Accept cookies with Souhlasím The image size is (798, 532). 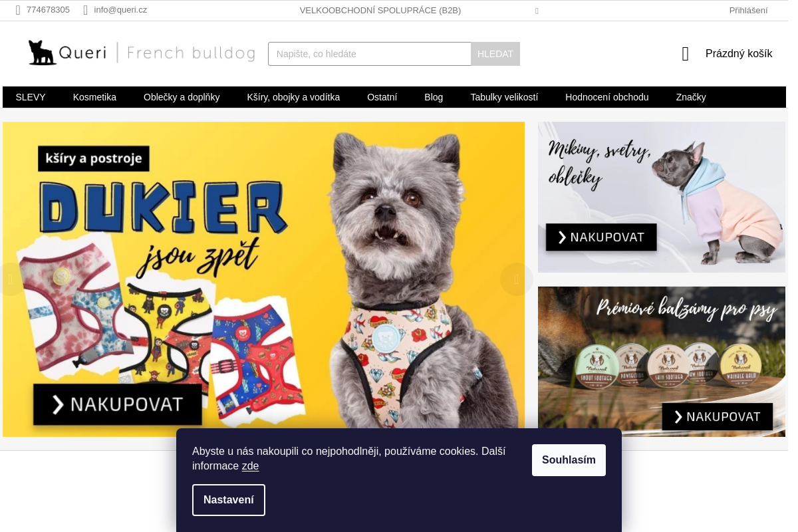569,460
